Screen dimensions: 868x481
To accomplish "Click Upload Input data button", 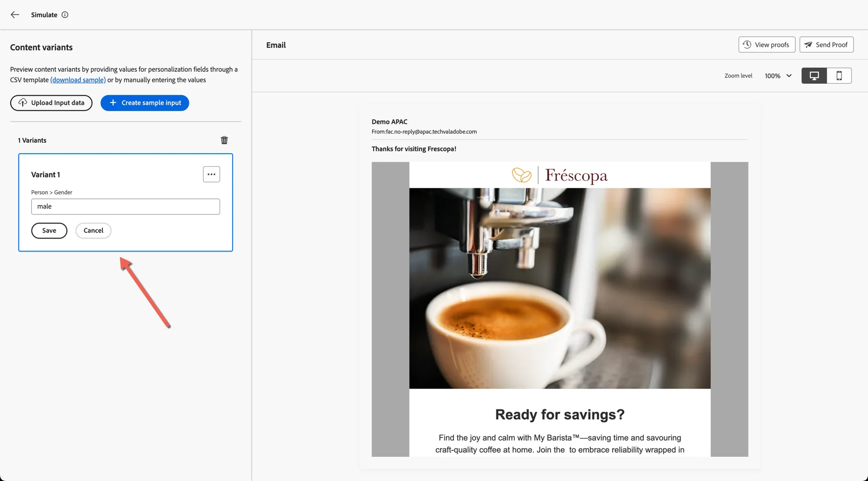I will [51, 103].
